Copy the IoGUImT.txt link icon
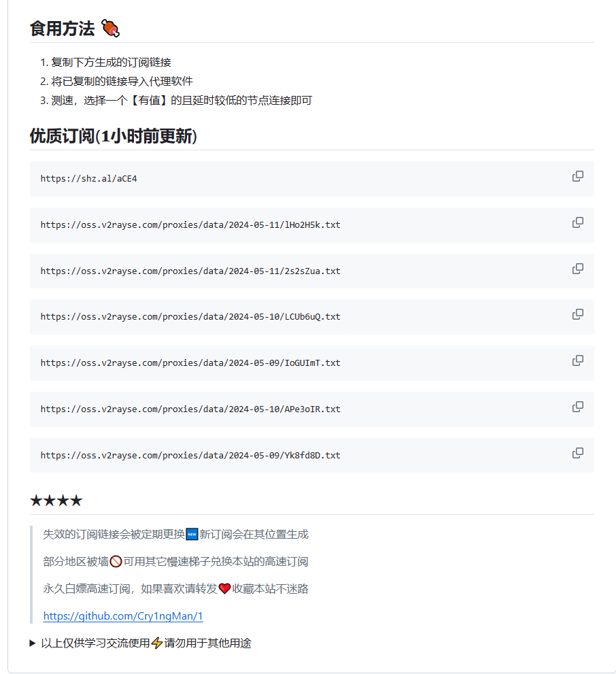The width and height of the screenshot is (616, 674). coord(577,360)
